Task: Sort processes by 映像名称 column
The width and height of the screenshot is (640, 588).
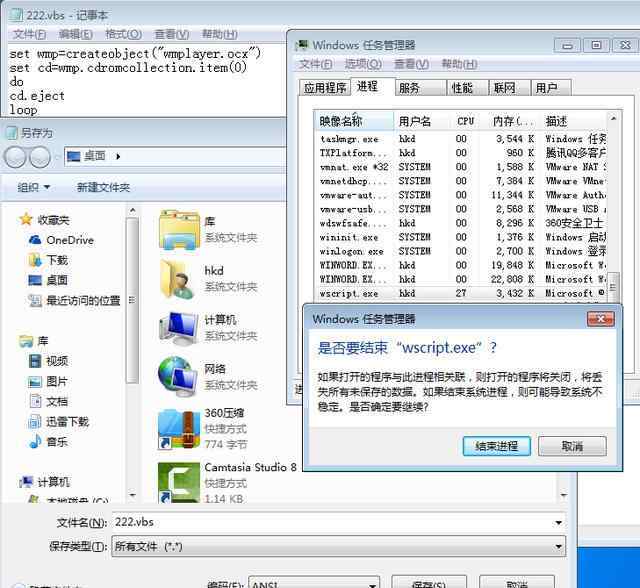Action: click(x=354, y=121)
